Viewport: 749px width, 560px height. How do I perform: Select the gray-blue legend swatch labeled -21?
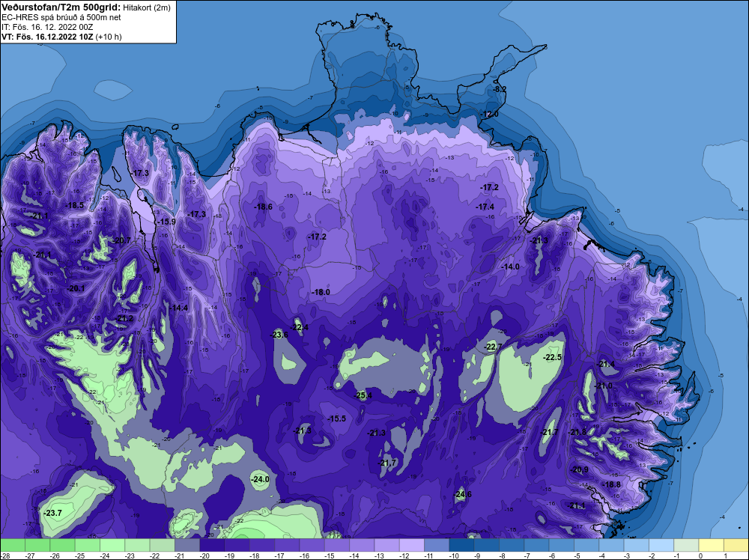click(x=187, y=545)
